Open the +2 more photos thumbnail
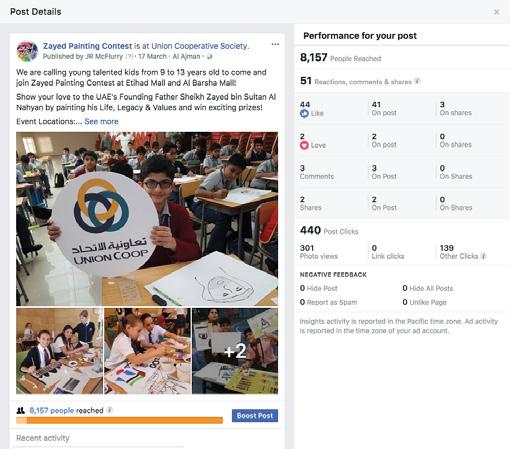 [x=235, y=351]
